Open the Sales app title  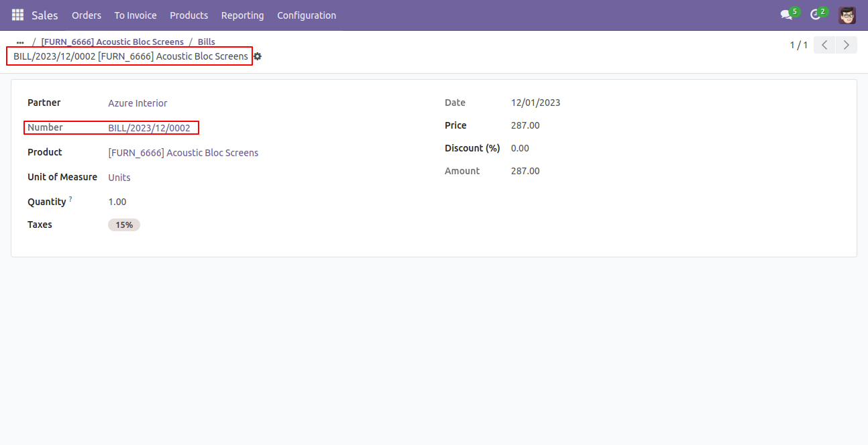click(45, 15)
